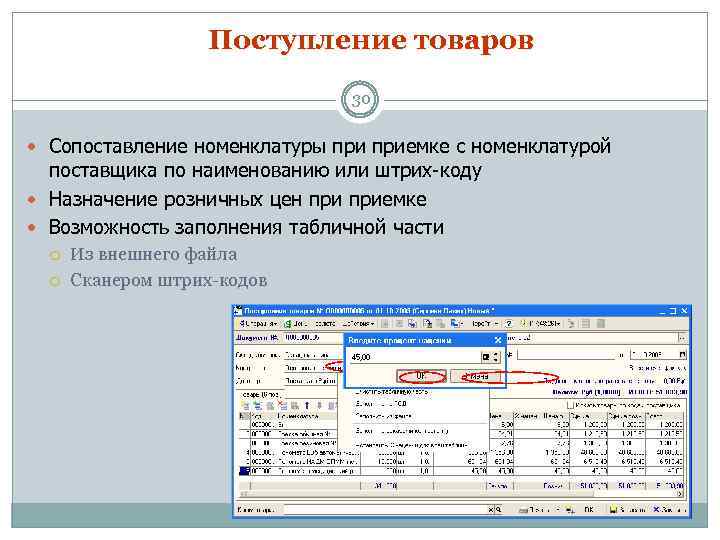This screenshot has width=720, height=540.
Task: Click the clear X button beside the comment field
Action: 490,510
